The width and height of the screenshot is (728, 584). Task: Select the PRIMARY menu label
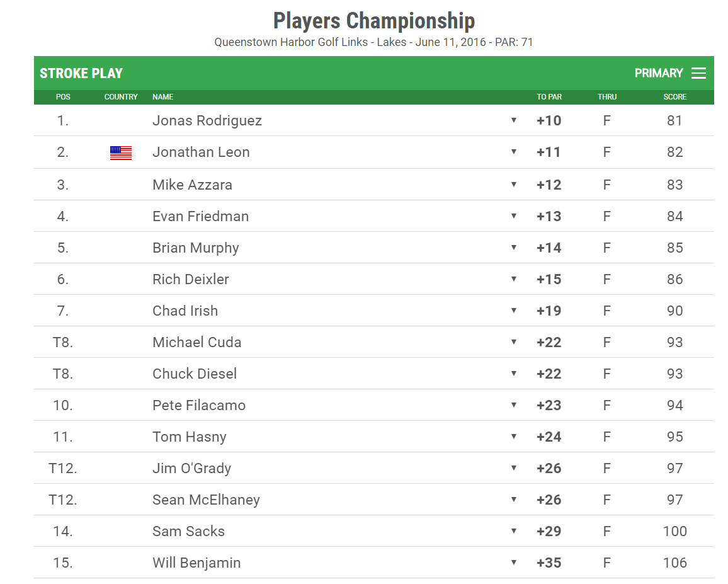(x=658, y=74)
